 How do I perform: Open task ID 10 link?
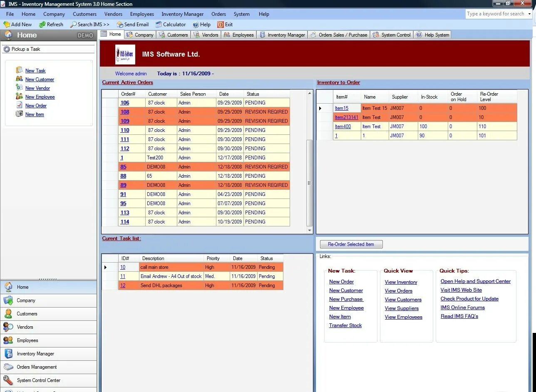pos(123,267)
